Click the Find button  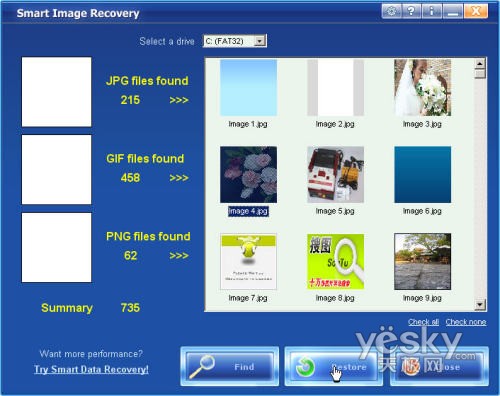click(x=230, y=367)
